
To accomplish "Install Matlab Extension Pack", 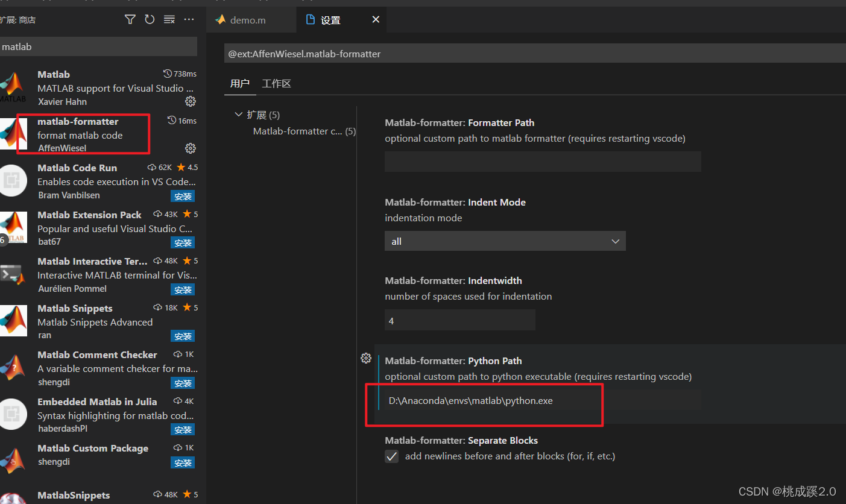I will click(183, 242).
